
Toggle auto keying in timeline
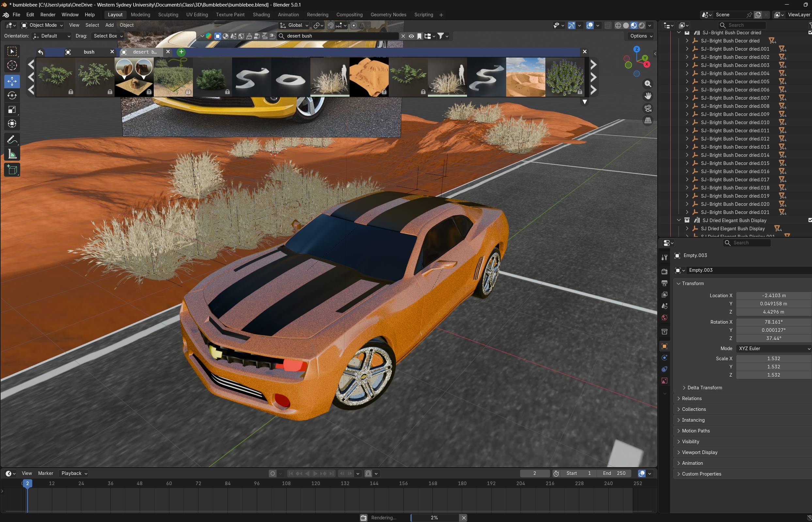272,473
